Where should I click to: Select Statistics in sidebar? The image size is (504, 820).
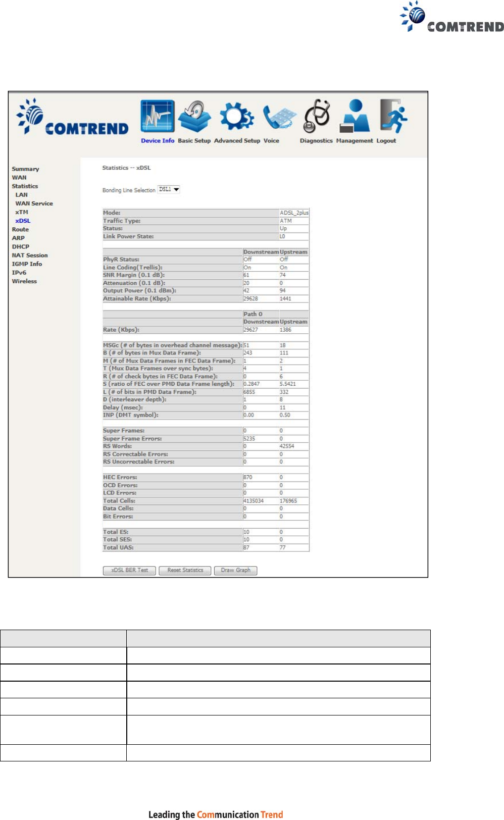tap(25, 186)
